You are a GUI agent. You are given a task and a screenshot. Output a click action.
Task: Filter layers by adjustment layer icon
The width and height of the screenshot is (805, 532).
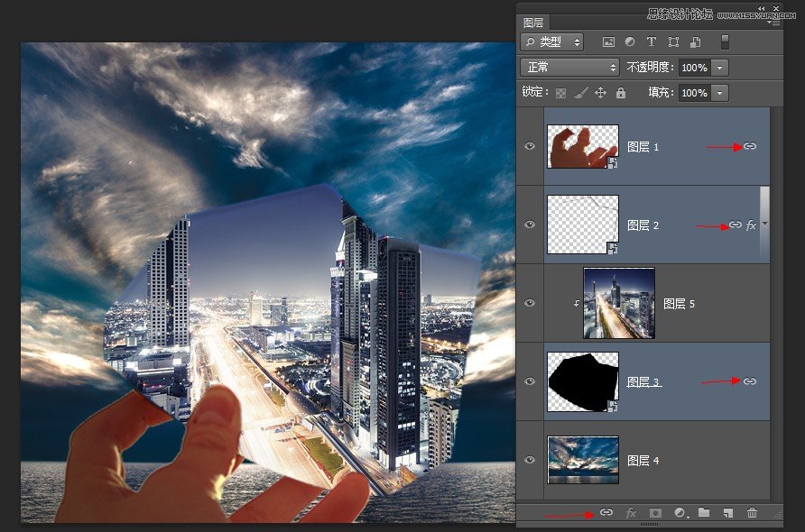(x=630, y=42)
